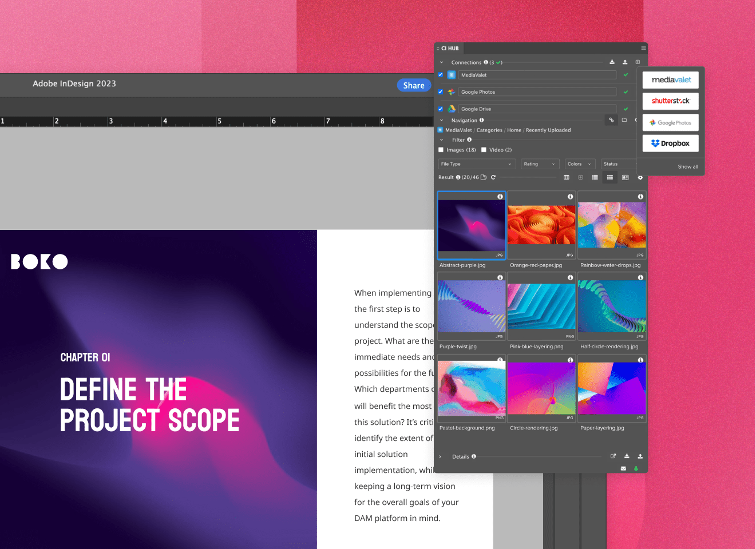
Task: Collapse the Navigation section chevron
Action: coord(441,120)
